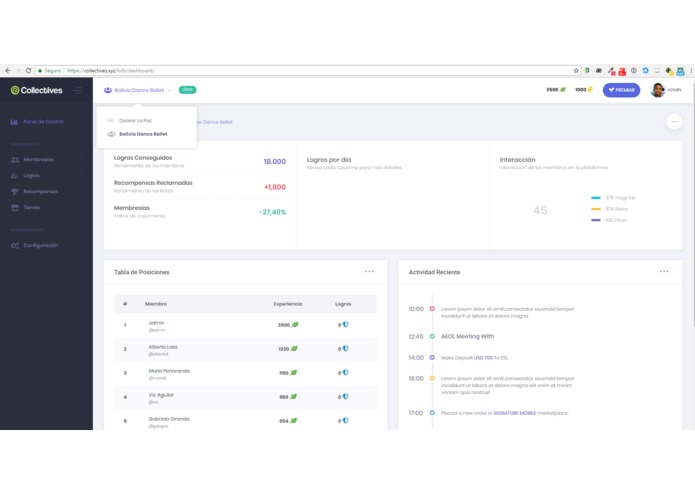695x494 pixels.
Task: Click the PREMIAR button
Action: 621,90
